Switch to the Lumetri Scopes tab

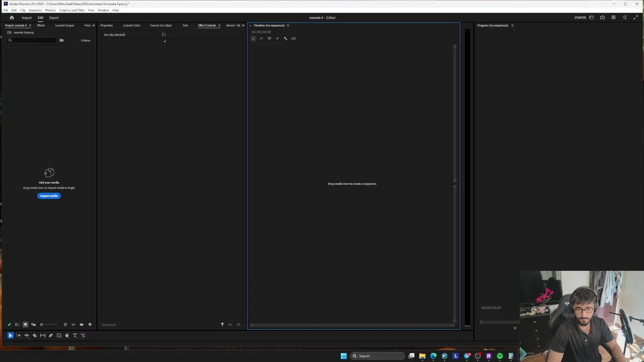[x=64, y=25]
